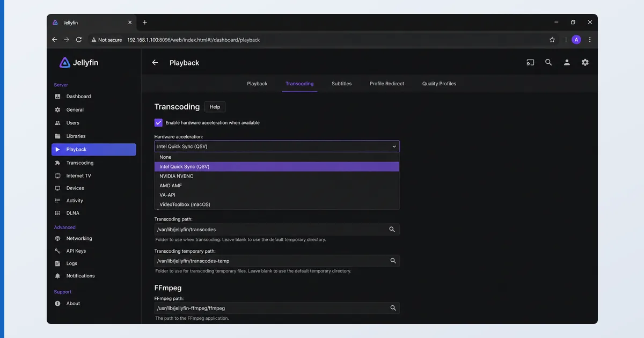Click browser back arrow
644x338 pixels.
[x=54, y=40]
